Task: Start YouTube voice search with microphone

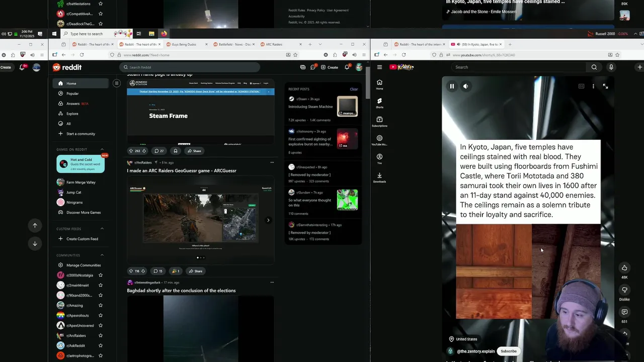Action: pos(611,67)
